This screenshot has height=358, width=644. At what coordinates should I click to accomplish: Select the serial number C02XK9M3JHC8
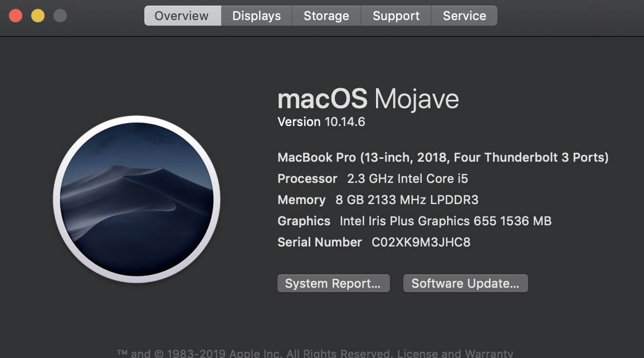point(421,242)
